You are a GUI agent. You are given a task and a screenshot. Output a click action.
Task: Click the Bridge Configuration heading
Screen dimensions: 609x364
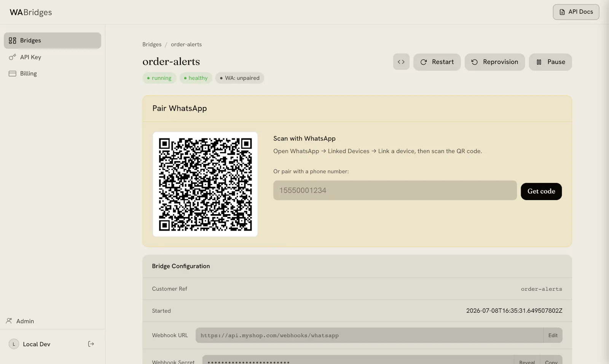pyautogui.click(x=181, y=266)
